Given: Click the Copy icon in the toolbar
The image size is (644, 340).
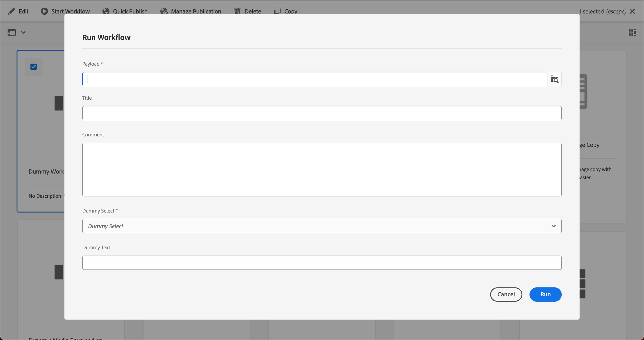Looking at the screenshot, I should click(277, 11).
